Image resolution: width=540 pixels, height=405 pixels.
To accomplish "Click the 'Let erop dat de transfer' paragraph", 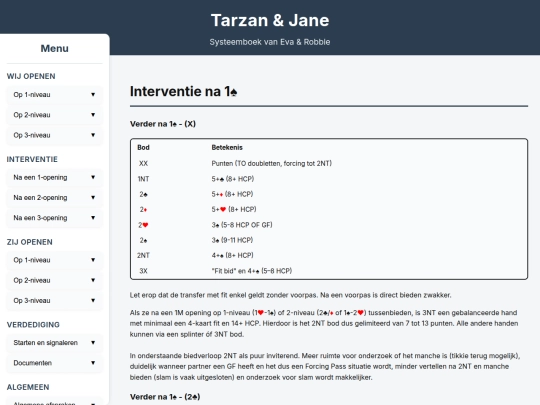I will (x=290, y=295).
